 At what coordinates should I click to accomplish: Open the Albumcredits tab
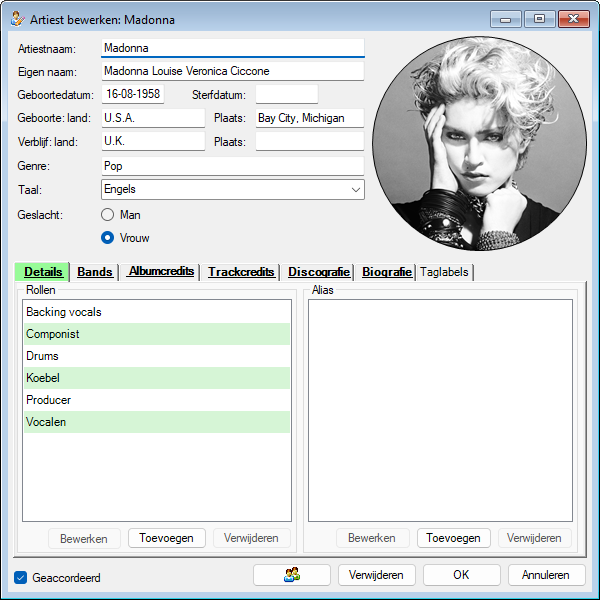(161, 272)
